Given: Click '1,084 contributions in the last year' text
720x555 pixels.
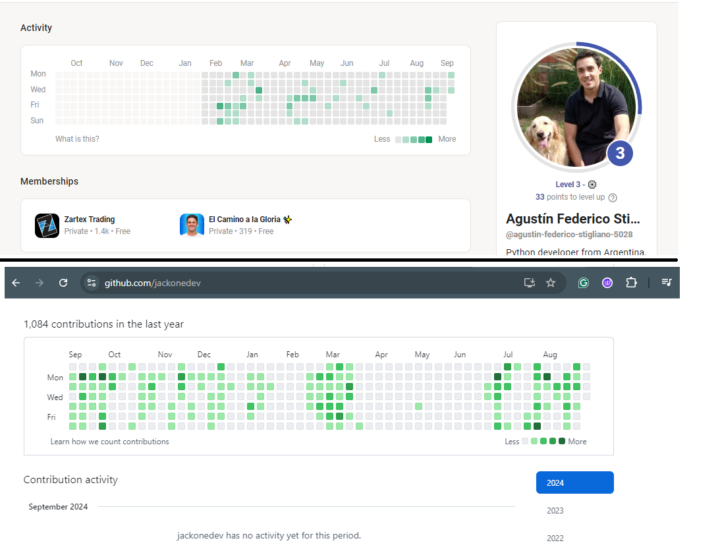Looking at the screenshot, I should click(103, 324).
